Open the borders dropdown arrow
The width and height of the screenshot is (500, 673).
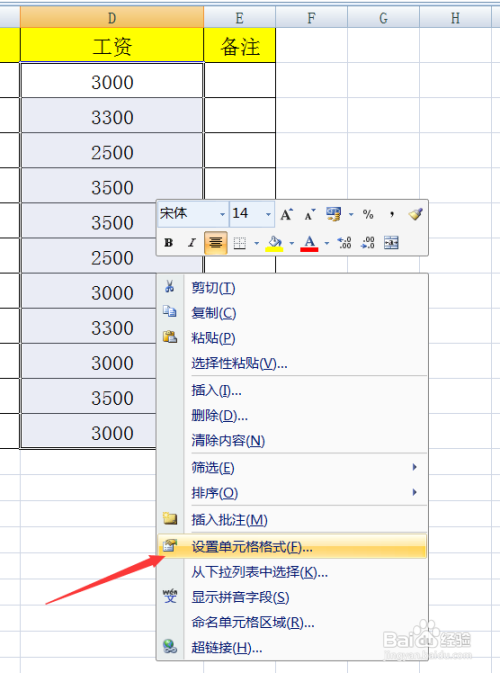pos(256,243)
